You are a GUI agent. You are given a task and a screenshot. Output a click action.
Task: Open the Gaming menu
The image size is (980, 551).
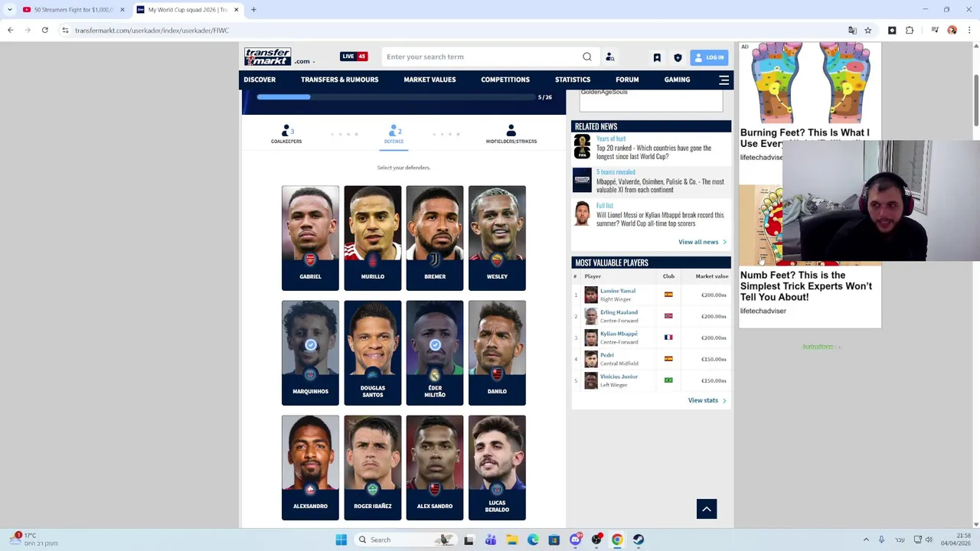(677, 80)
